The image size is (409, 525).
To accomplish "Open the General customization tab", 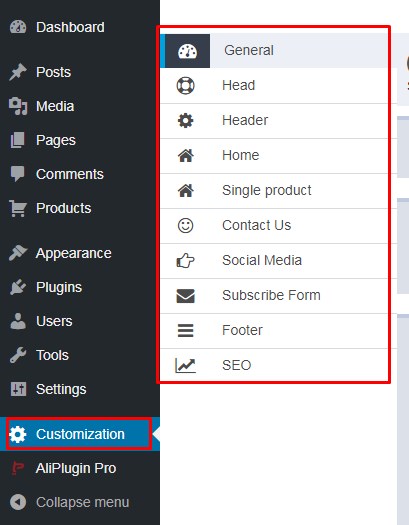I will [274, 51].
